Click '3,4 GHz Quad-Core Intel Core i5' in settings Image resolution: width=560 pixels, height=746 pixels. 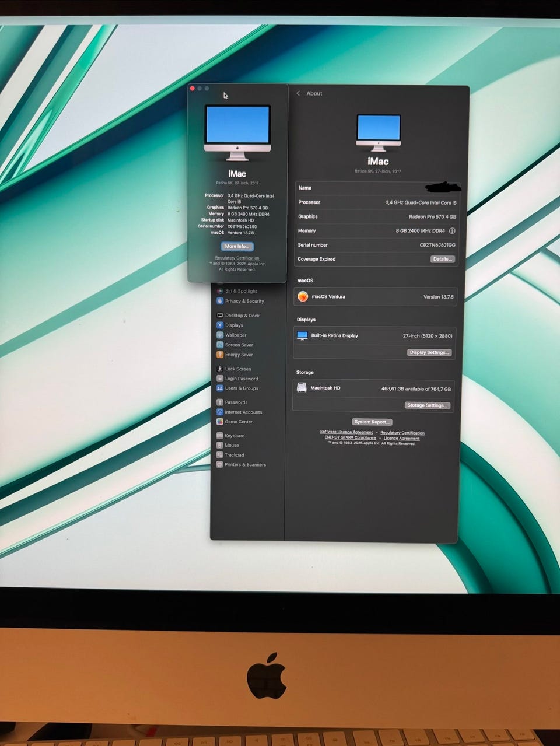[421, 202]
